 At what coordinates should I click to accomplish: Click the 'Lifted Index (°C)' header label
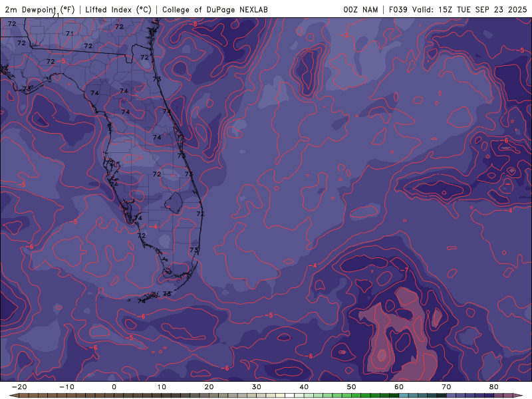point(118,9)
